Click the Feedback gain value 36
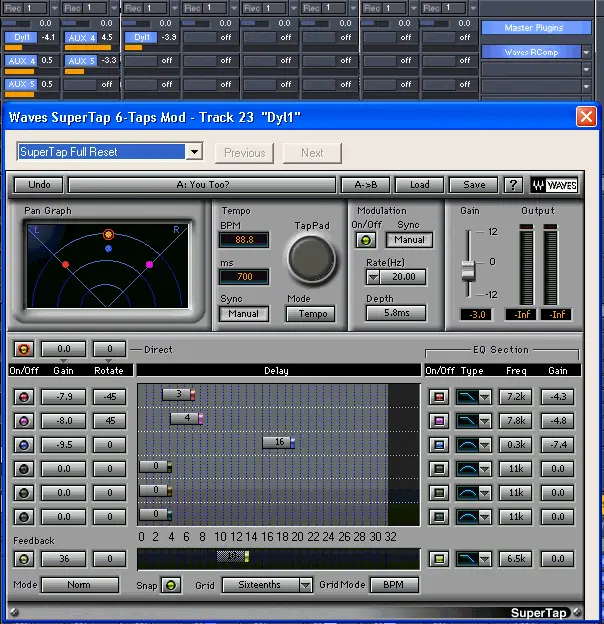The height and width of the screenshot is (624, 604). click(x=64, y=559)
